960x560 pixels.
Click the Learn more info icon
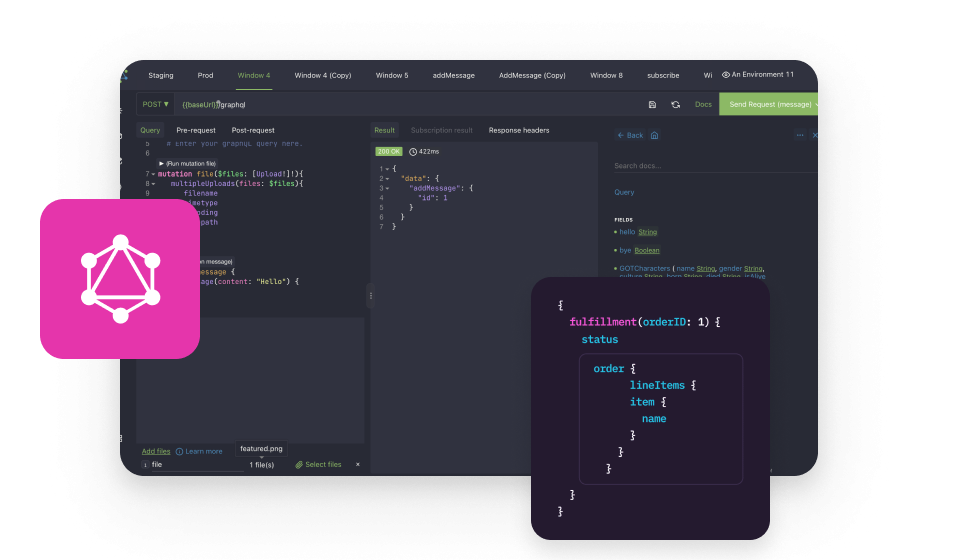(179, 451)
